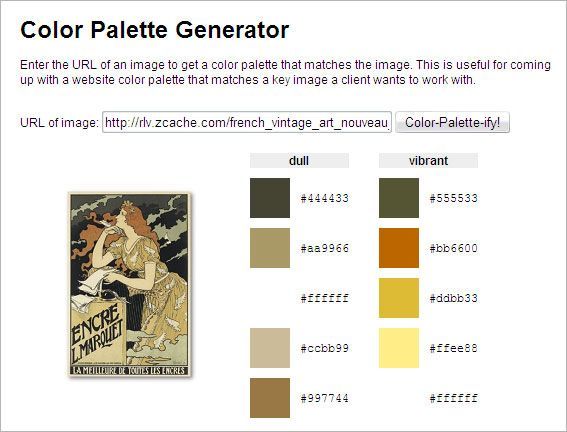
Task: Click the #ddbb33 hex code text
Action: (454, 298)
